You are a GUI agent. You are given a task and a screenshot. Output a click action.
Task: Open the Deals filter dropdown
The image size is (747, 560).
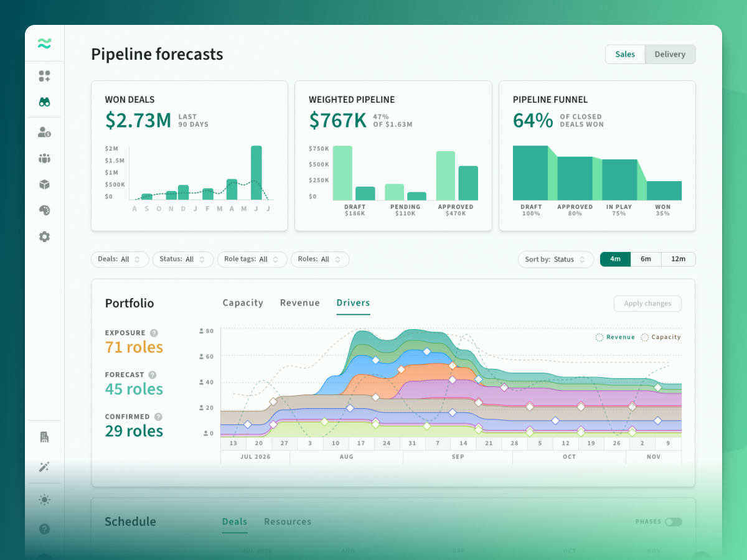(x=120, y=259)
